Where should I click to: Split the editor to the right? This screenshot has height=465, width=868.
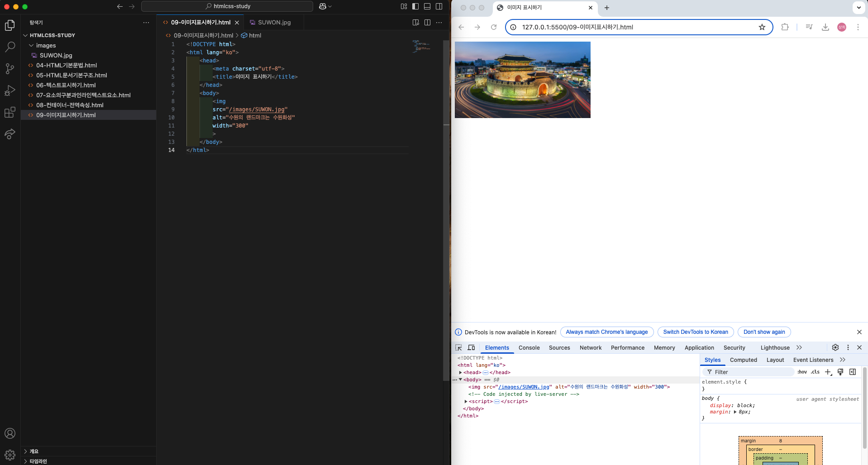[x=427, y=22]
